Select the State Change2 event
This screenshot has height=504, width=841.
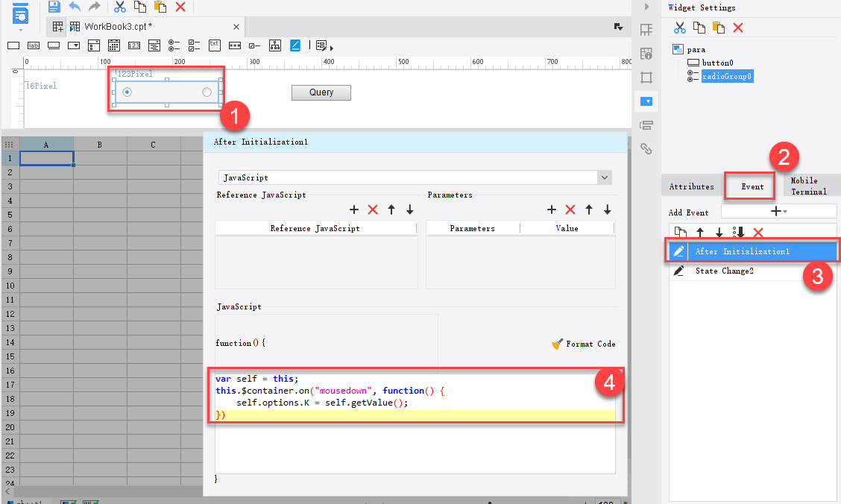pos(724,271)
